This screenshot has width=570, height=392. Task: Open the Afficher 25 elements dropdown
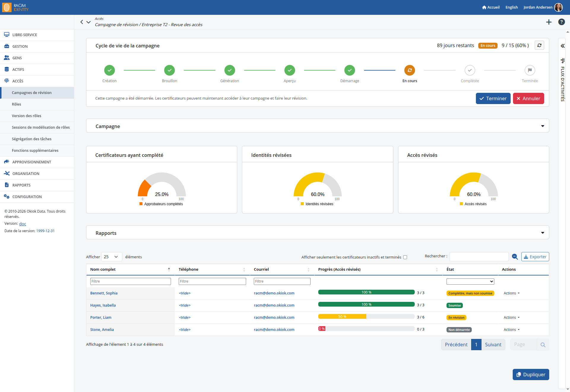point(112,257)
